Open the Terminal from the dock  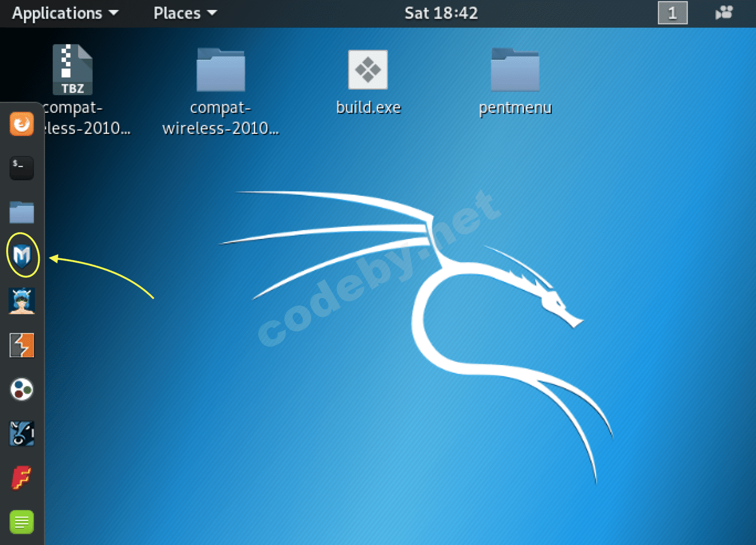(x=22, y=168)
